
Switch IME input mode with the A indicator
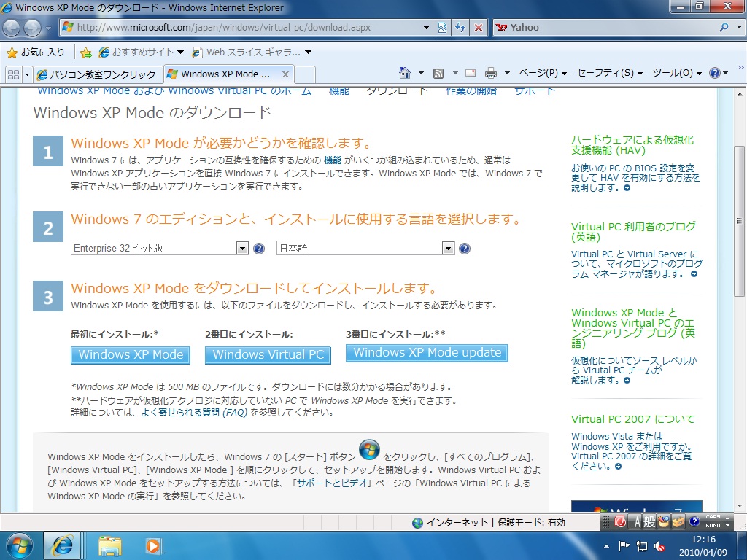pyautogui.click(x=638, y=521)
